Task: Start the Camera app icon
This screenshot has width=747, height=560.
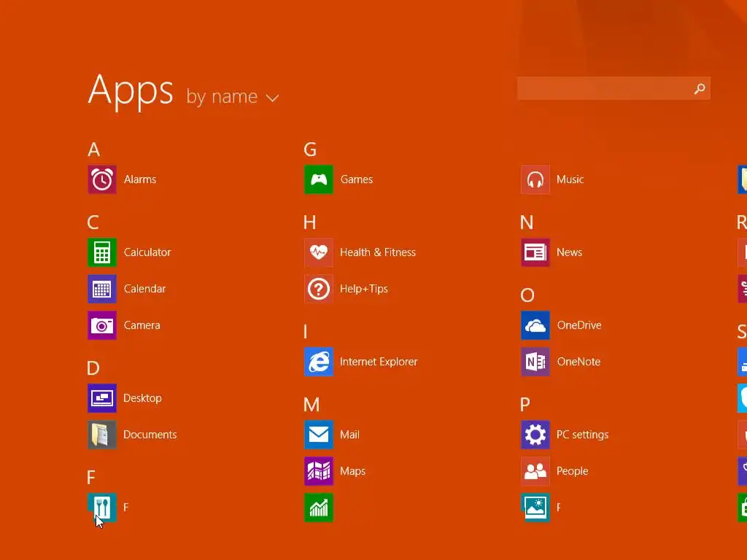Action: click(102, 325)
